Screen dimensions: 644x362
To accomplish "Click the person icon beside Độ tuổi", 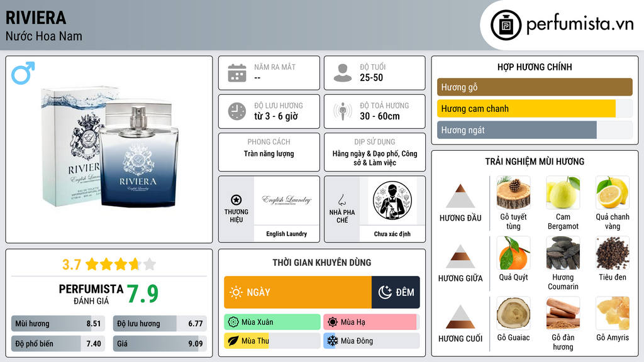I will (343, 73).
